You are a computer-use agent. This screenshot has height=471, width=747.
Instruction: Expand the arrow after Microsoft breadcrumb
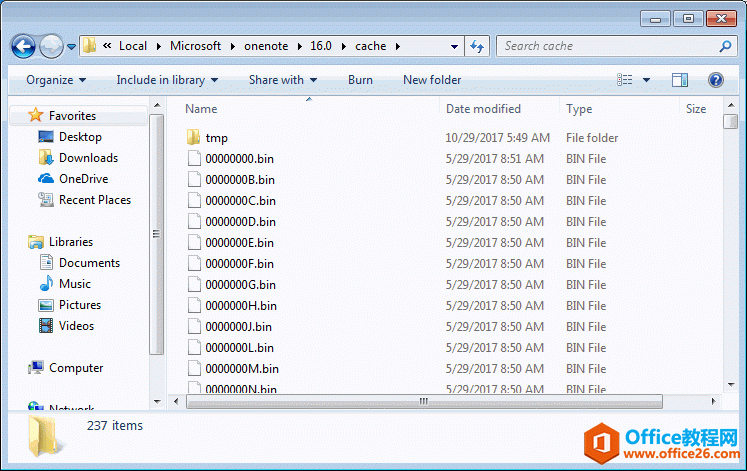click(x=232, y=47)
